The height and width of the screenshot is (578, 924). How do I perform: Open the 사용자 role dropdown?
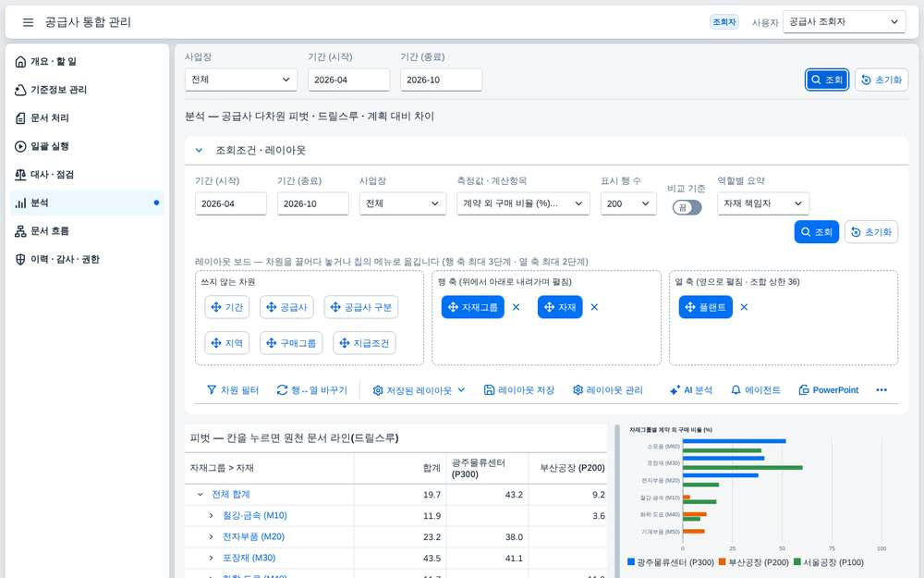point(844,22)
